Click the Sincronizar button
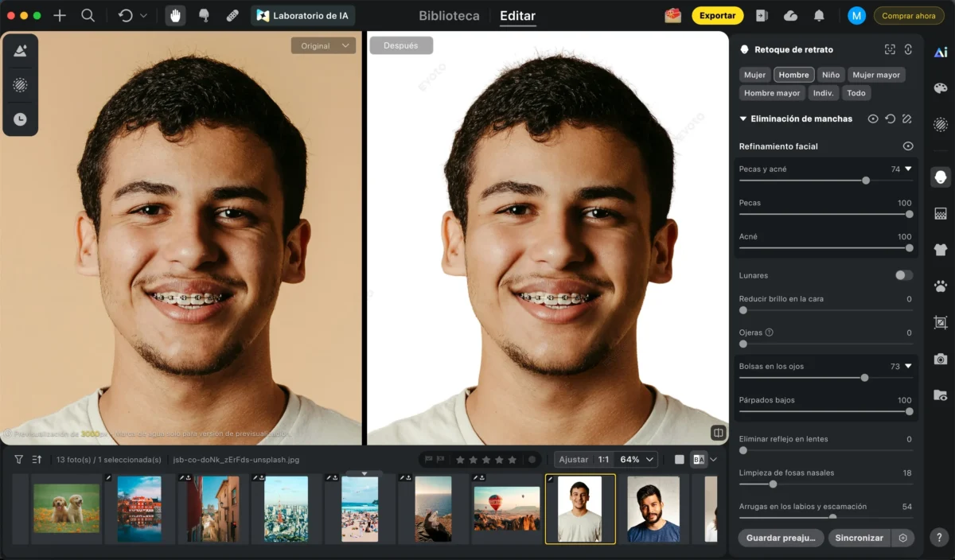This screenshot has height=560, width=955. tap(859, 538)
